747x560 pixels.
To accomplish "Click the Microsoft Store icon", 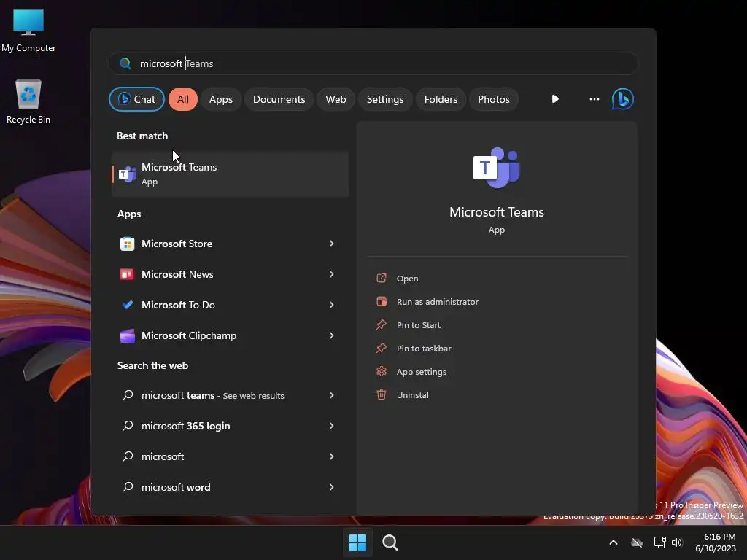I will tap(127, 244).
